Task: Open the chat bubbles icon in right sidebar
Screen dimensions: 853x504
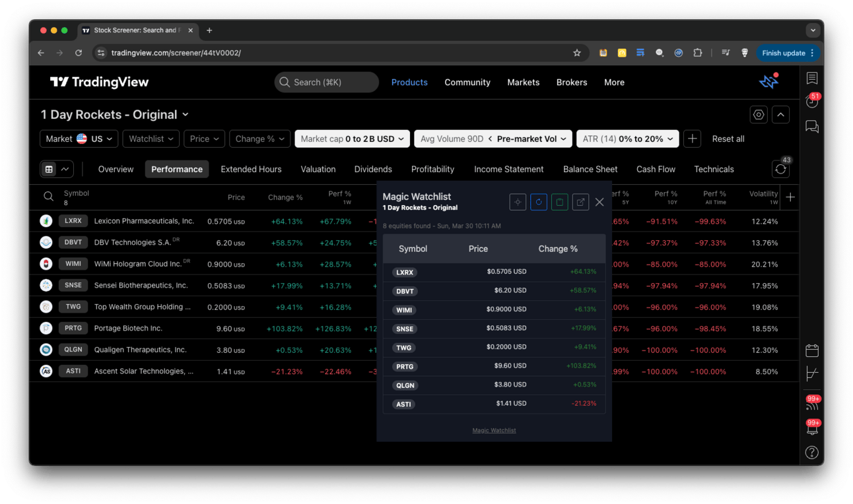Action: click(x=812, y=127)
